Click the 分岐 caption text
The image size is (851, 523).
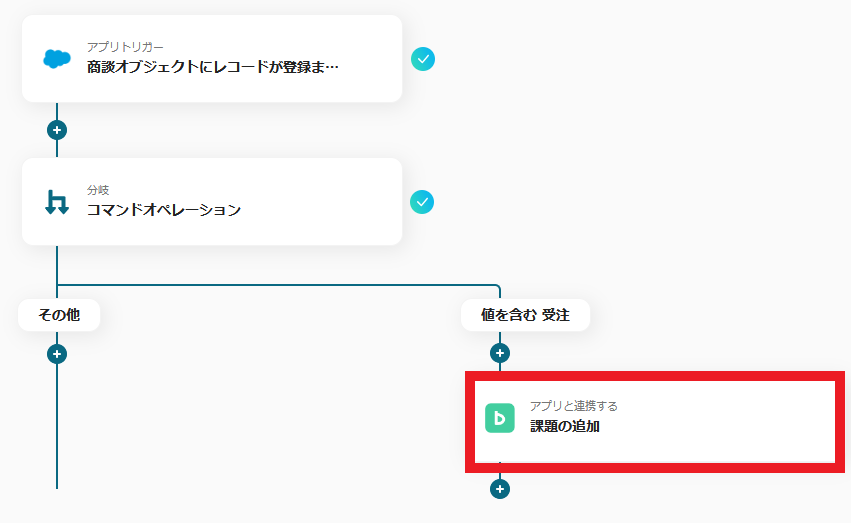[98, 190]
